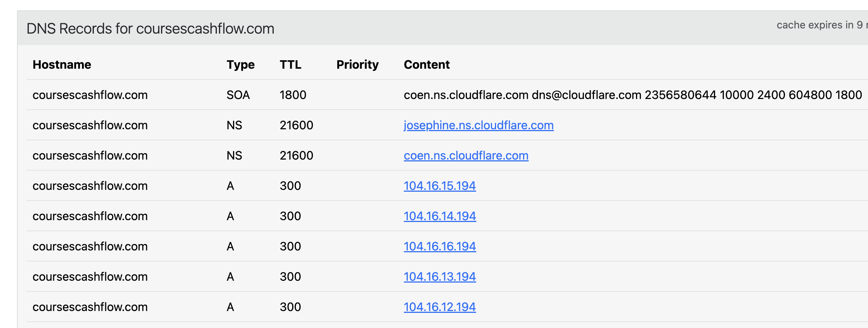Click the Hostname column header
The image size is (868, 328).
click(62, 65)
